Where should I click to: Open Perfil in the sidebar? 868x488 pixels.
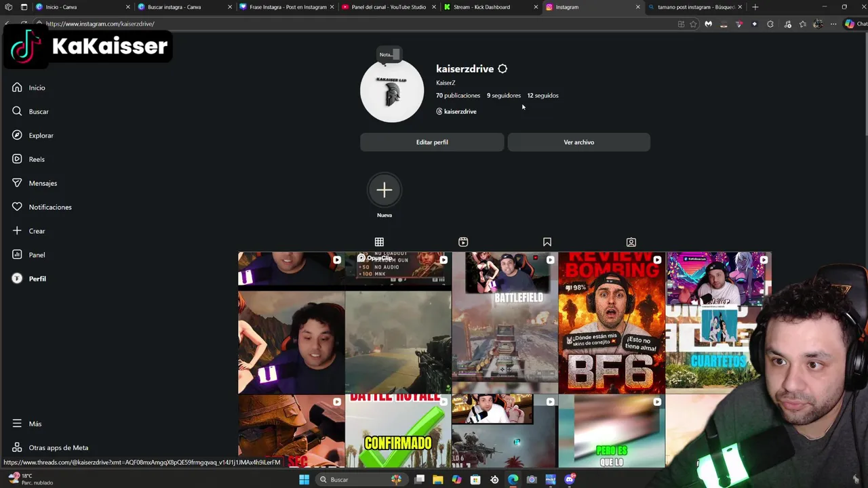(x=28, y=279)
